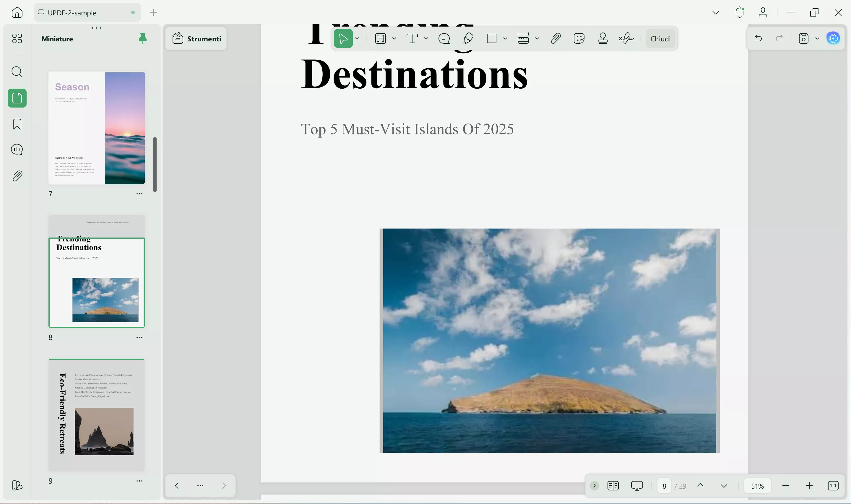
Task: Enable two-page reading view
Action: [613, 486]
